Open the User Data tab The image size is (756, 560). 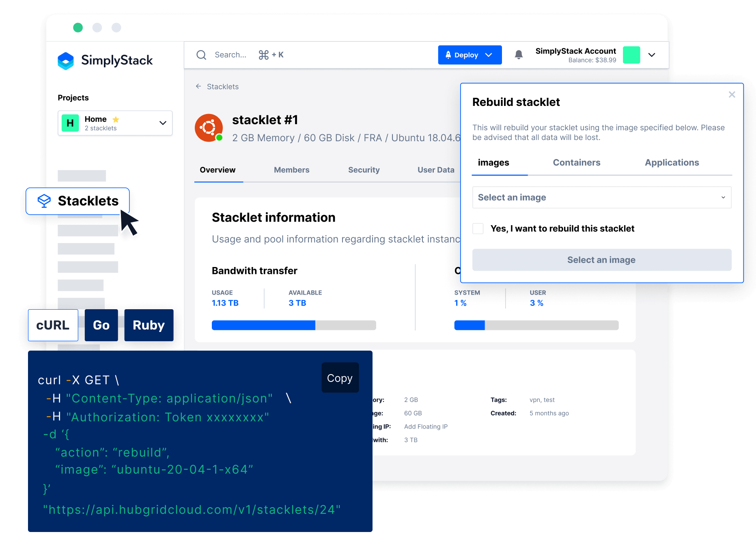pyautogui.click(x=436, y=170)
